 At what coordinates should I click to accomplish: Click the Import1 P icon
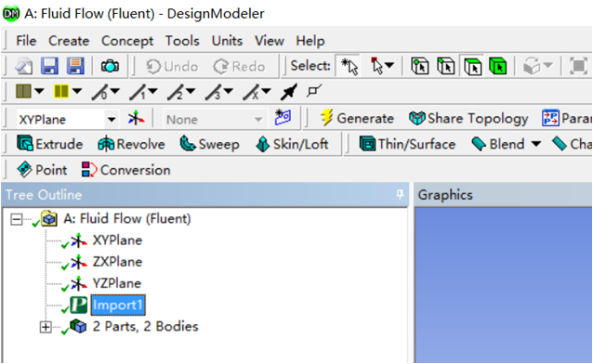click(x=79, y=305)
